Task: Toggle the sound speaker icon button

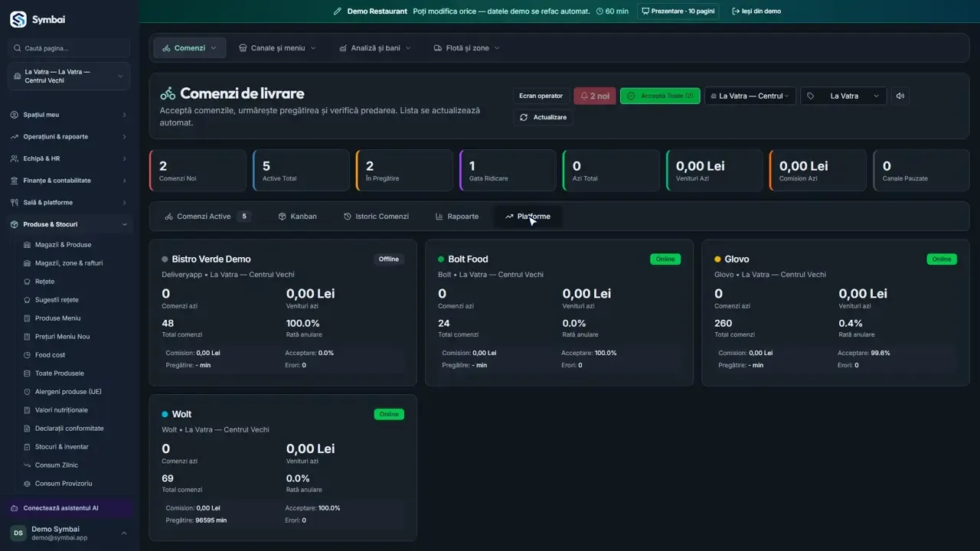Action: pyautogui.click(x=900, y=96)
